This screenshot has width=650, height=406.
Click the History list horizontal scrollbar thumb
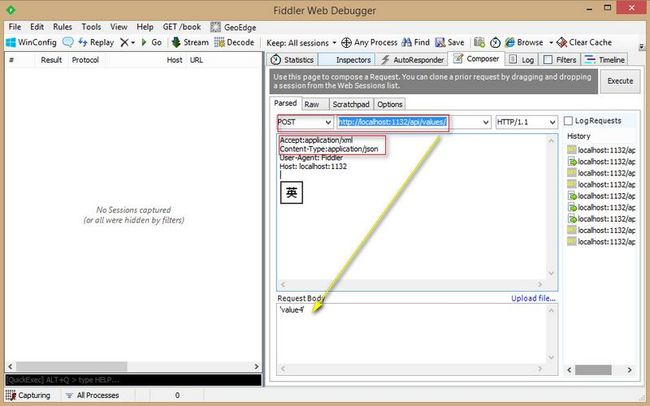coord(593,370)
